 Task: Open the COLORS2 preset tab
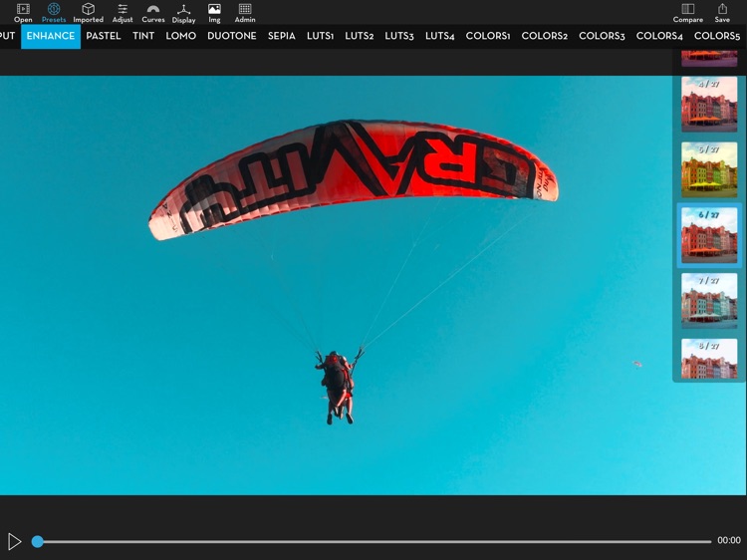[x=545, y=36]
